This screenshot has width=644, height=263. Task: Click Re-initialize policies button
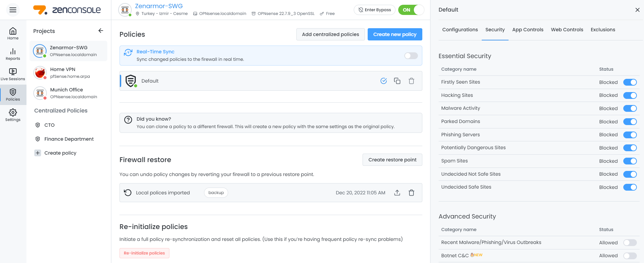click(x=144, y=253)
